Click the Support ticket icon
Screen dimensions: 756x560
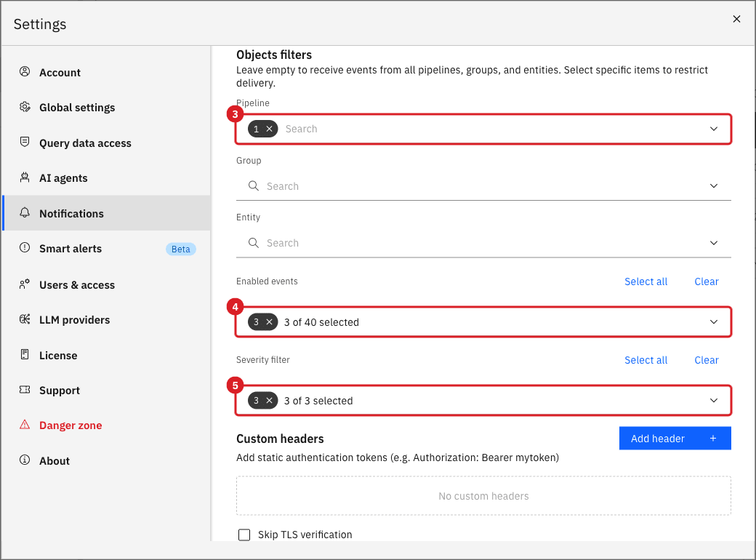pos(25,390)
